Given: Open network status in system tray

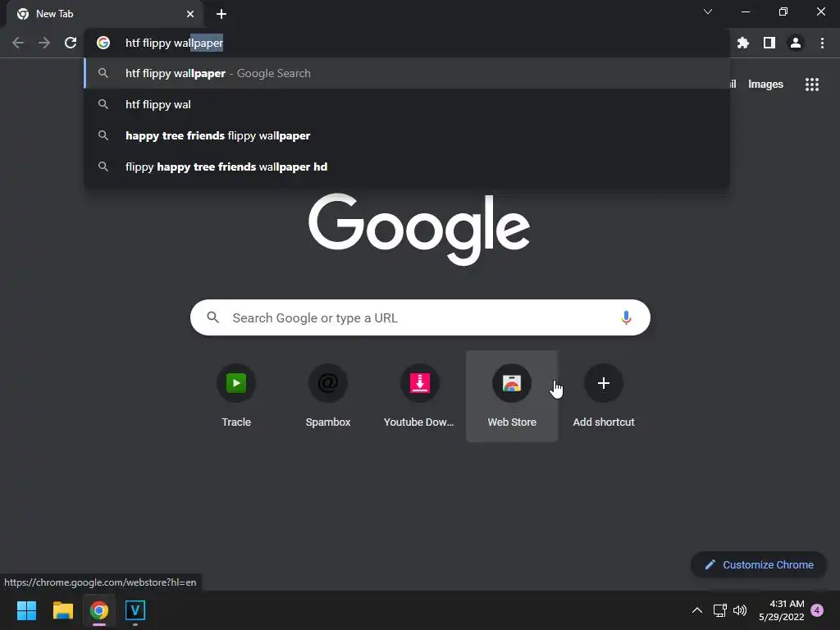Looking at the screenshot, I should point(719,610).
